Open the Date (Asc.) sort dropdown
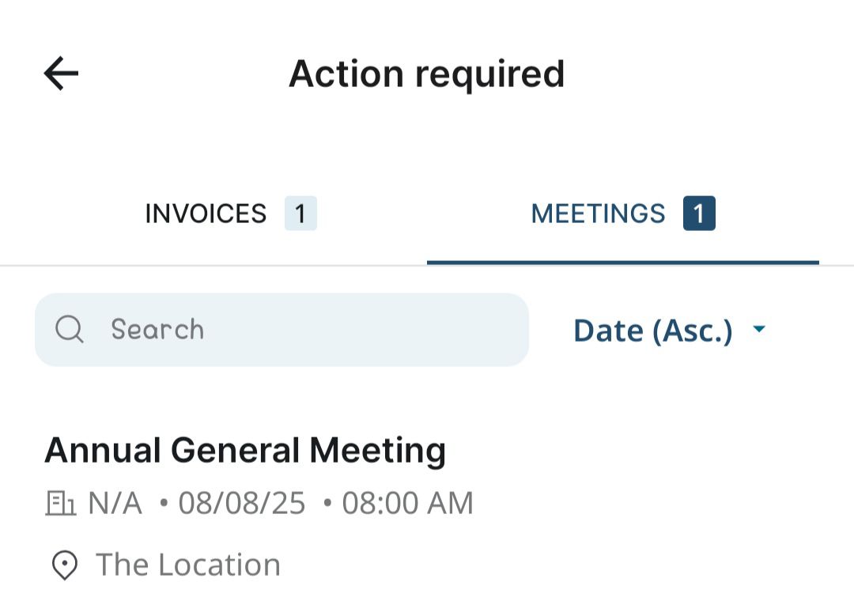Viewport: 854px width, 616px height. click(x=670, y=331)
